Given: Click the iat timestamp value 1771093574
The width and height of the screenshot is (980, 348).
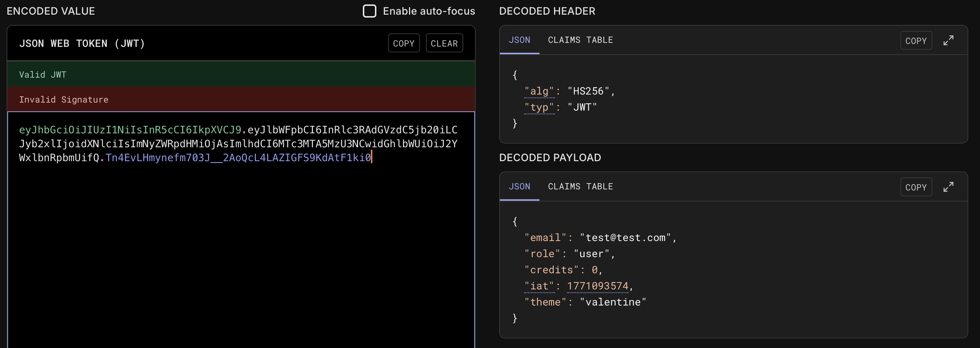Looking at the screenshot, I should pyautogui.click(x=597, y=286).
